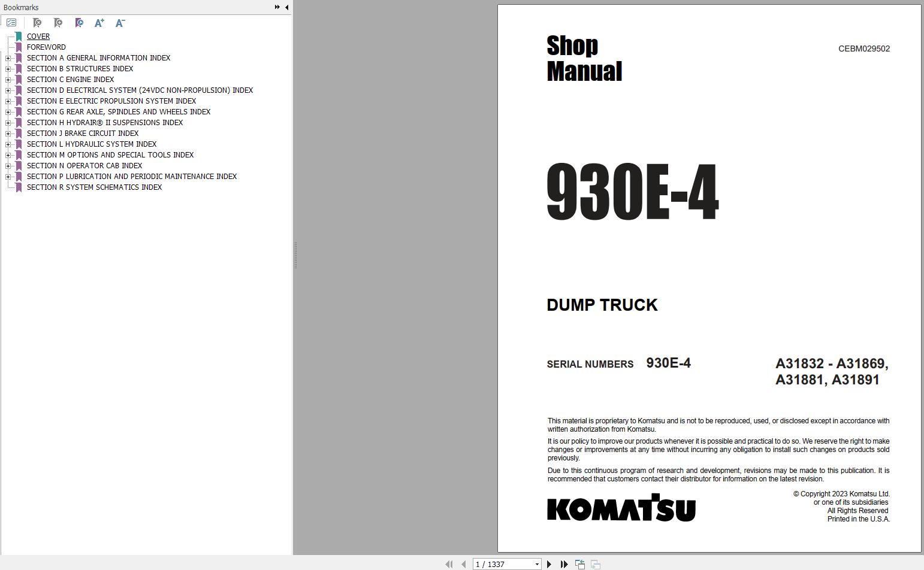Expand SECTION J BRAKE CIRCUIT INDEX
Image resolution: width=924 pixels, height=570 pixels.
[8, 134]
